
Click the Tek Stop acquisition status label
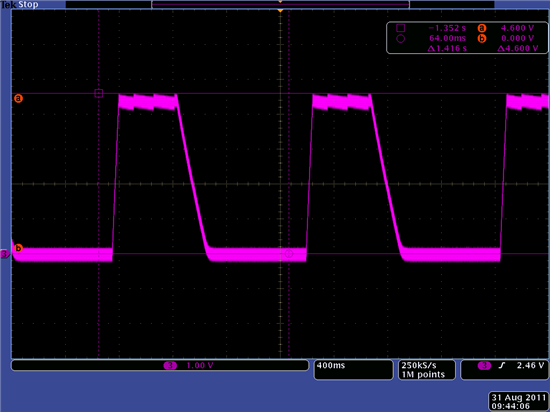coord(19,5)
